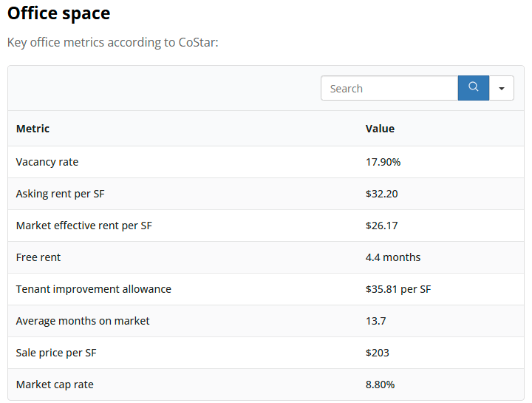The height and width of the screenshot is (403, 532).
Task: Sort by the Value column header
Action: [x=380, y=129]
